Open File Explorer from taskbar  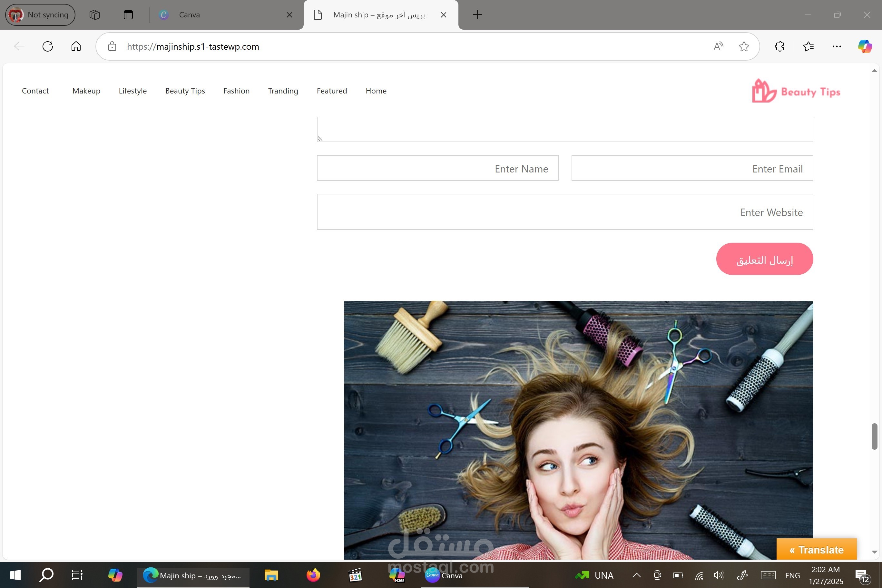[271, 575]
